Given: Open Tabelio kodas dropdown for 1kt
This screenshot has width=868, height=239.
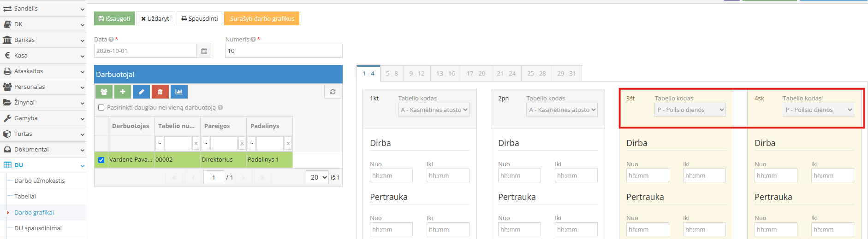Looking at the screenshot, I should tap(434, 110).
